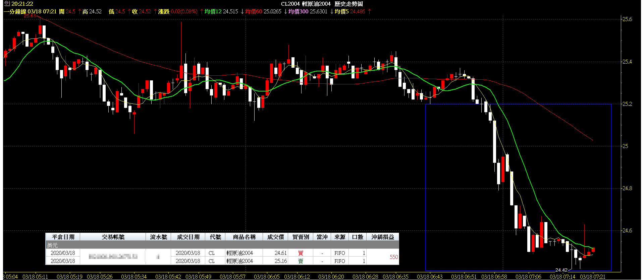Click the 24.8 price axis label

627,188
